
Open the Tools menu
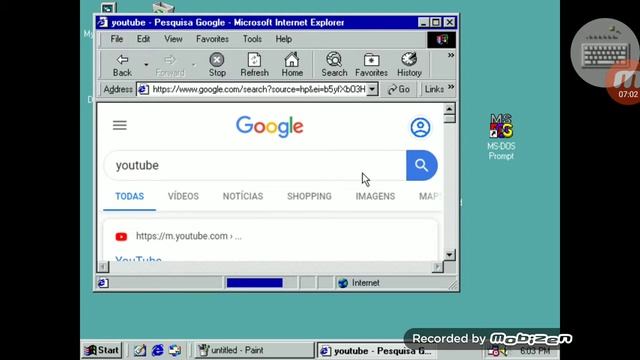click(x=252, y=39)
